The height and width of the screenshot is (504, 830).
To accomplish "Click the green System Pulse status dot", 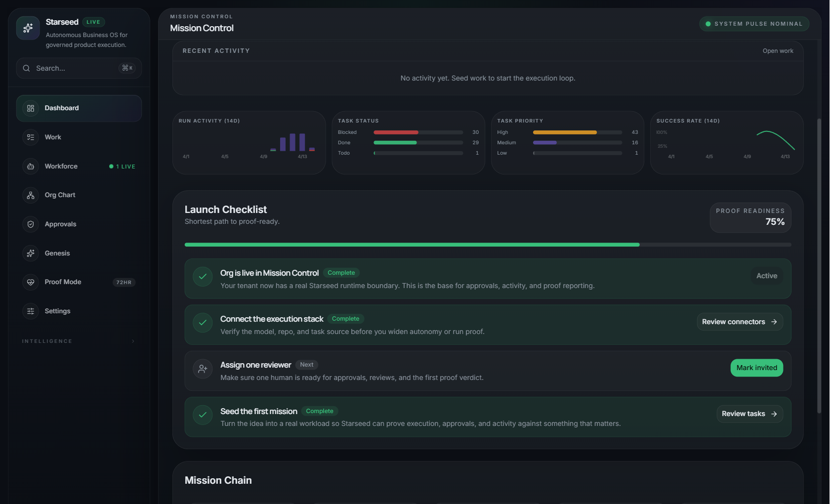I will 708,24.
